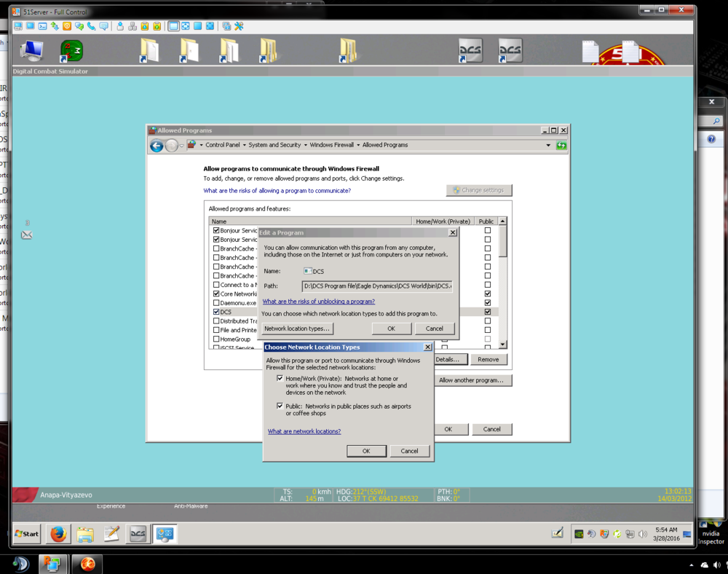
Task: Select the remote shutdown toolbar icon
Action: click(66, 26)
